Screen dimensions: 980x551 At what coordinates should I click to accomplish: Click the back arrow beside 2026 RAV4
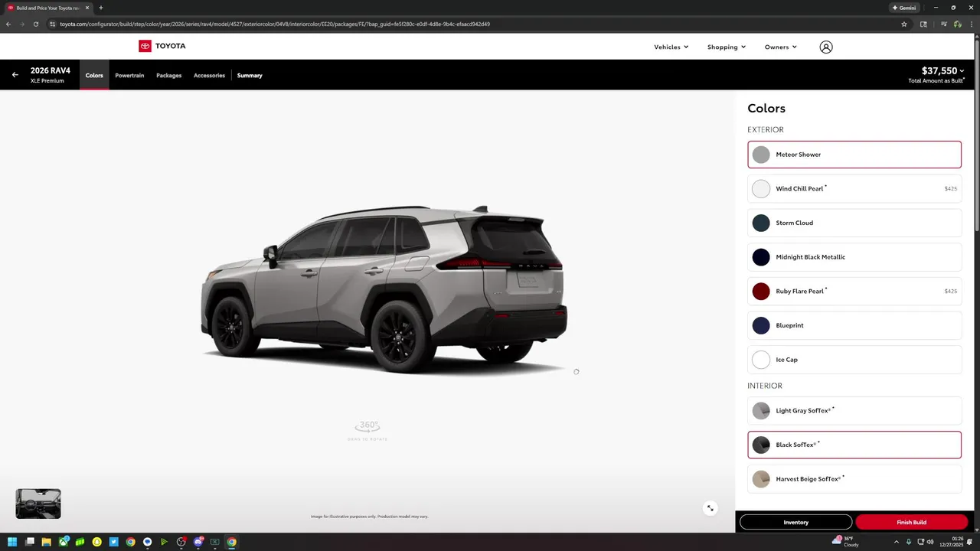(x=15, y=75)
